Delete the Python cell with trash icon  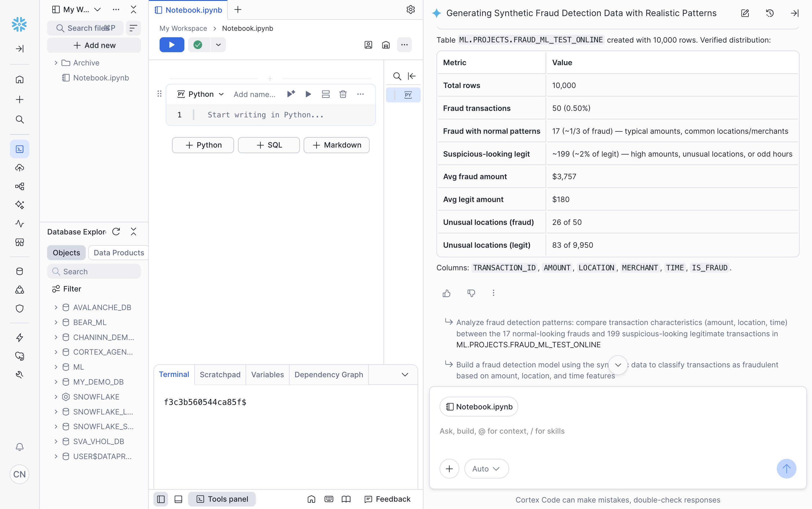[343, 94]
